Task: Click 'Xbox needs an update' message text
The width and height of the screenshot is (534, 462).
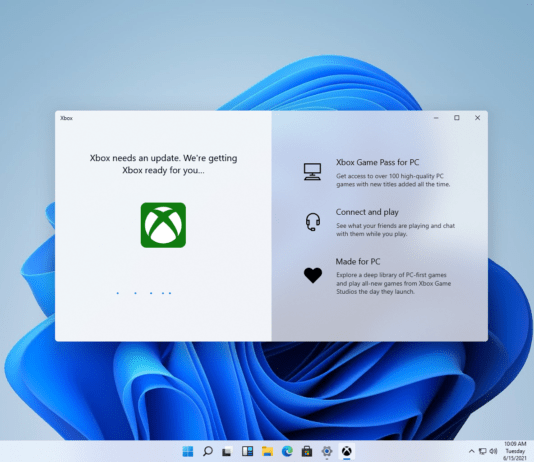Action: (163, 164)
